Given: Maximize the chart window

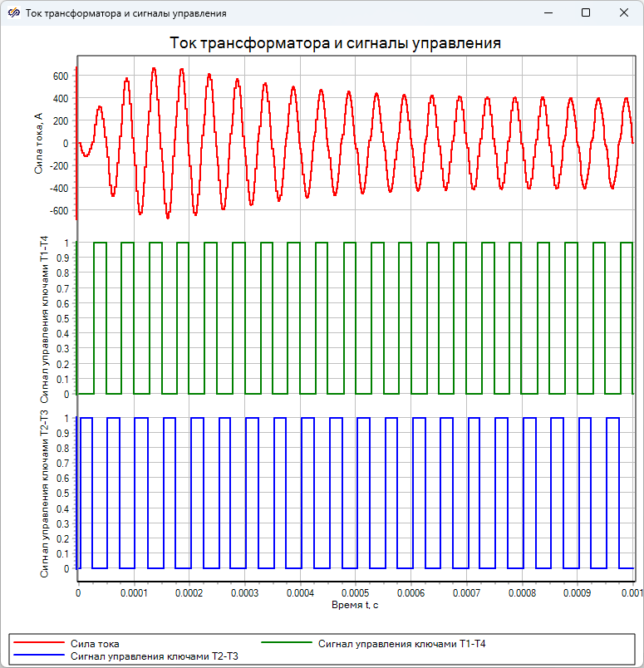Looking at the screenshot, I should [x=586, y=13].
